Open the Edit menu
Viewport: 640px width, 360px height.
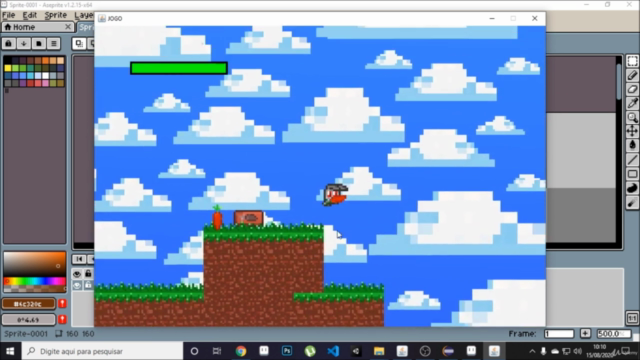[30, 15]
